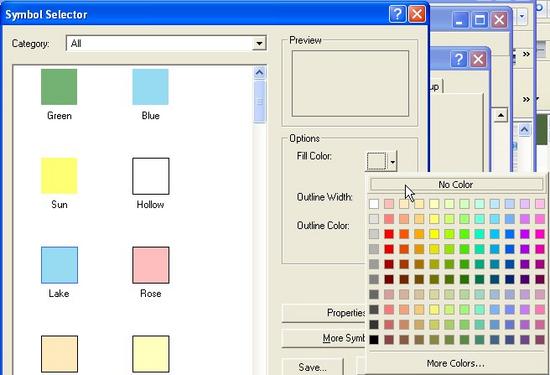
Task: Click blue scroll up arrow in the background window
Action: [524, 130]
